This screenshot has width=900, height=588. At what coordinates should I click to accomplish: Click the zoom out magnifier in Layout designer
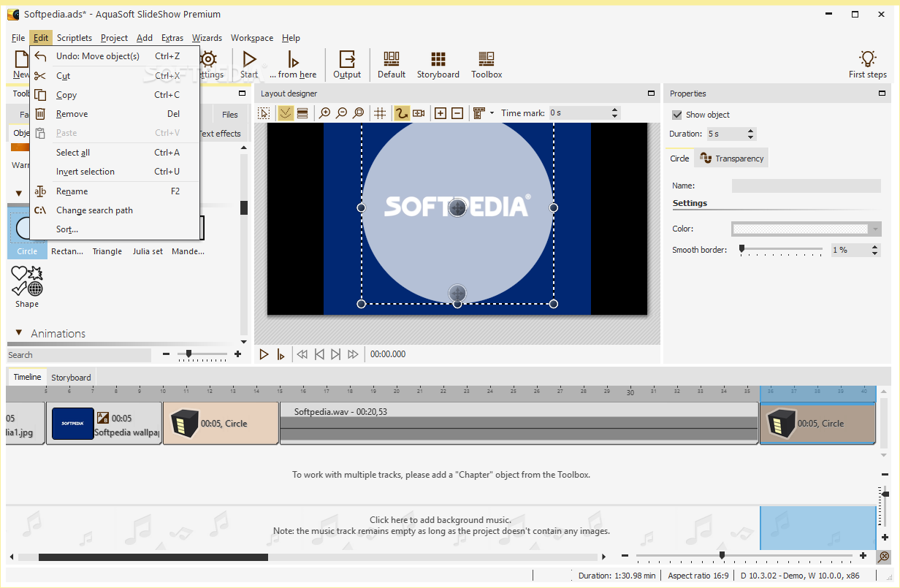pyautogui.click(x=341, y=113)
